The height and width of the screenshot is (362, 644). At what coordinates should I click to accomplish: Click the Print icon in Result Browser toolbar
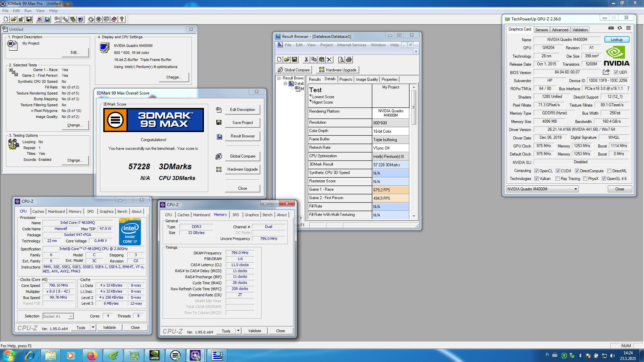(x=349, y=59)
